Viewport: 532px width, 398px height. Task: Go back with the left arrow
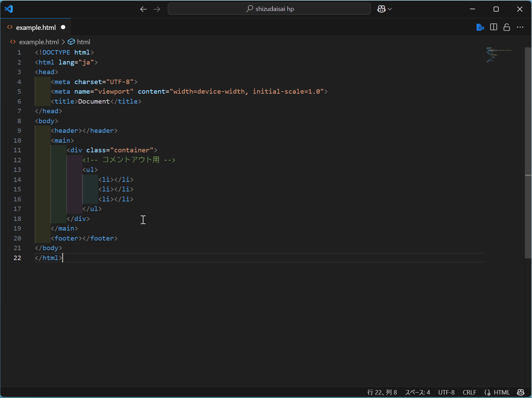click(x=143, y=9)
